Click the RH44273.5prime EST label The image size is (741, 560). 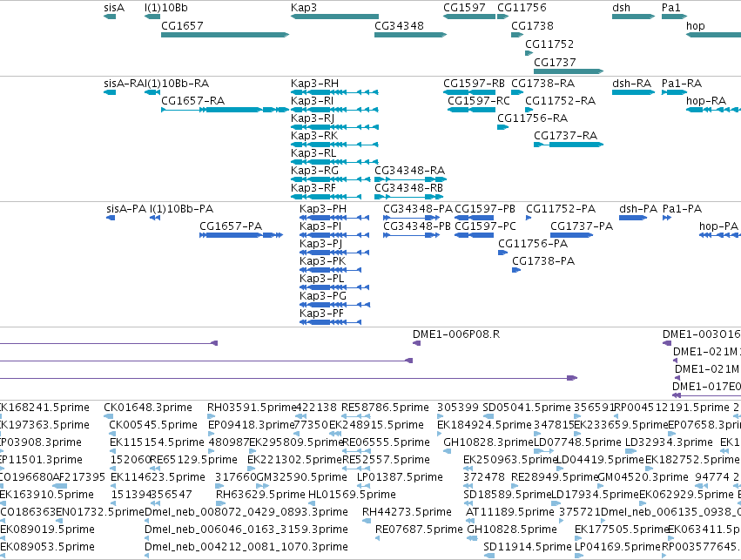point(407,512)
